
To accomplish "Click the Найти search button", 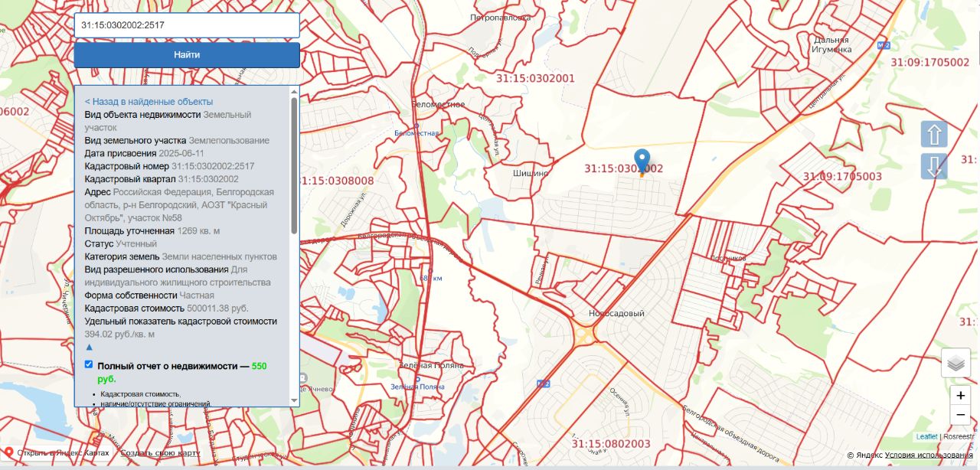I will (187, 55).
